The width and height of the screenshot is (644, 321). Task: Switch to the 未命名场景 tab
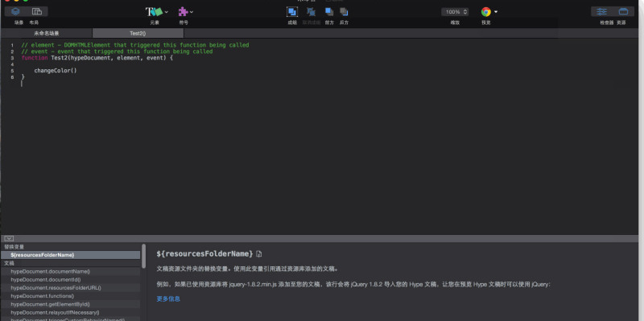pos(47,33)
